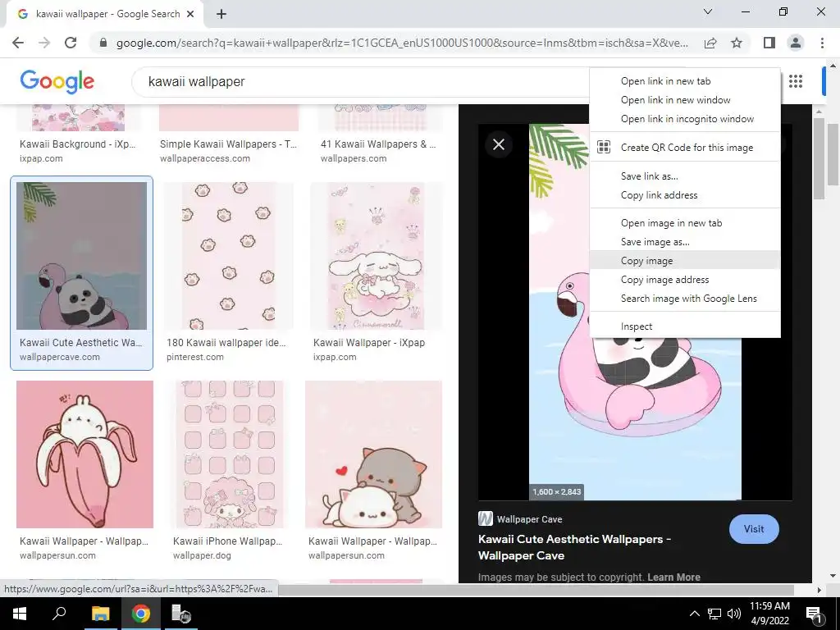Choose Open image in new tab
Viewport: 840px width, 630px height.
[x=685, y=223]
